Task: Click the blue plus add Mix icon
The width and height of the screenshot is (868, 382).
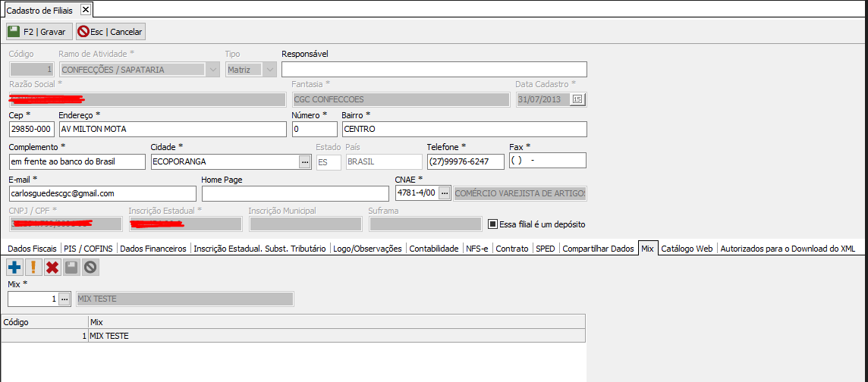Action: coord(14,267)
